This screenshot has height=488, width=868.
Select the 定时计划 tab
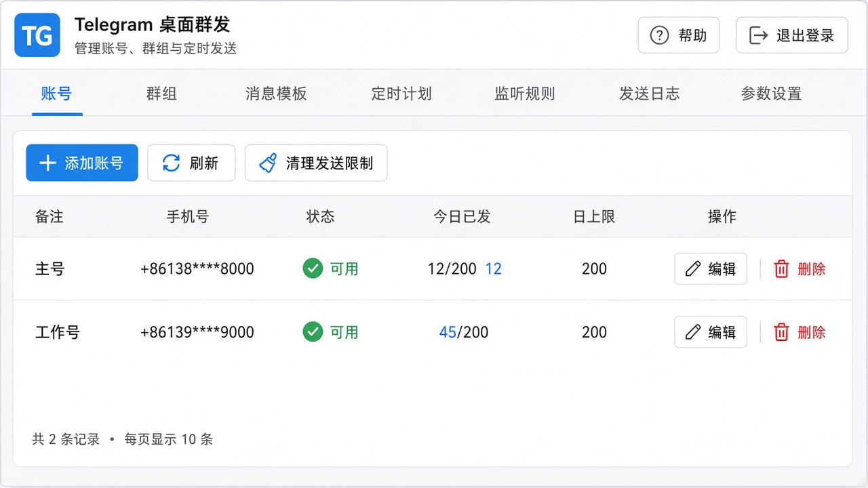click(401, 94)
